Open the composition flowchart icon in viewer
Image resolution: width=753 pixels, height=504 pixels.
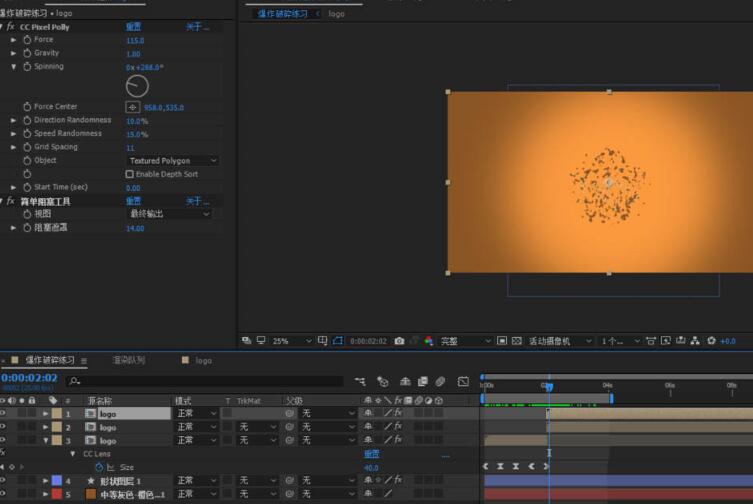coord(695,341)
